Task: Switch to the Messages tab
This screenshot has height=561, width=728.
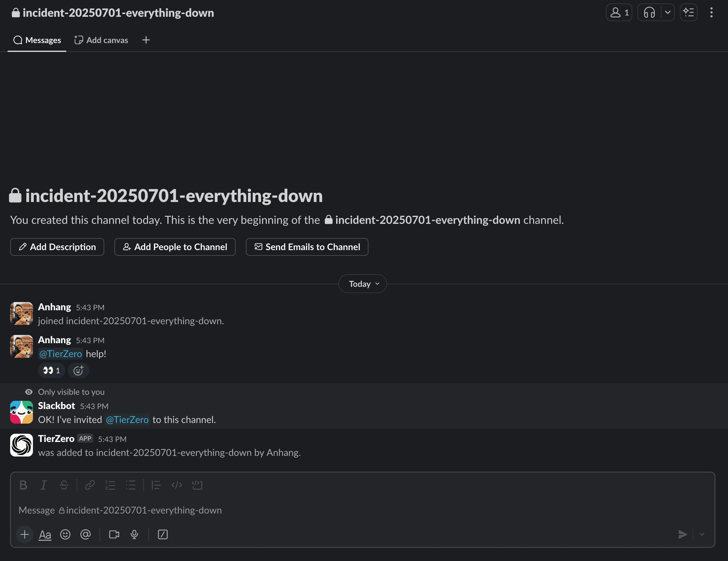Action: [x=37, y=40]
